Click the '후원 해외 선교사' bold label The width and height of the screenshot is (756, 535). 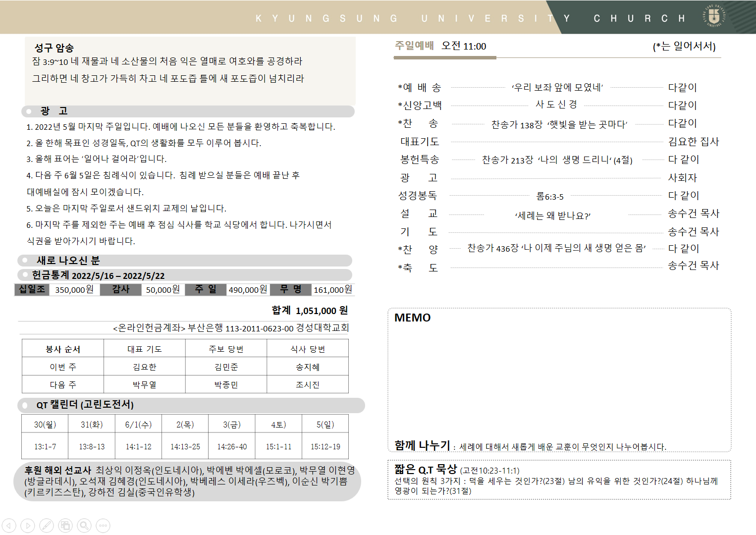[58, 470]
